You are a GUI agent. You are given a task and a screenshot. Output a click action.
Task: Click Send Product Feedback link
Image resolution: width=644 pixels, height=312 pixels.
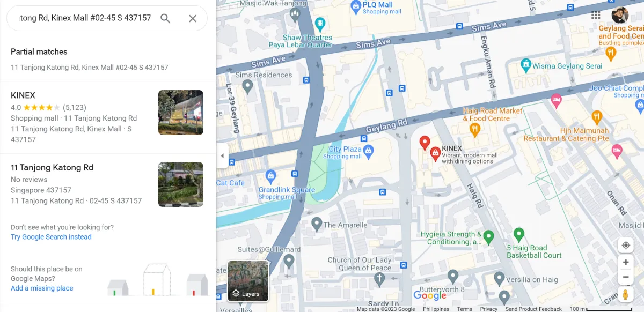click(x=533, y=309)
